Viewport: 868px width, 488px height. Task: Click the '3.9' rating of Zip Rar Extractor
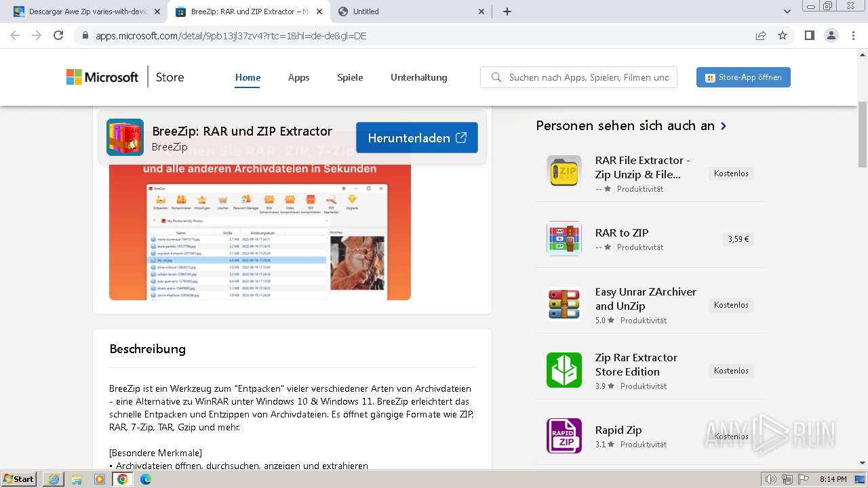click(x=600, y=386)
